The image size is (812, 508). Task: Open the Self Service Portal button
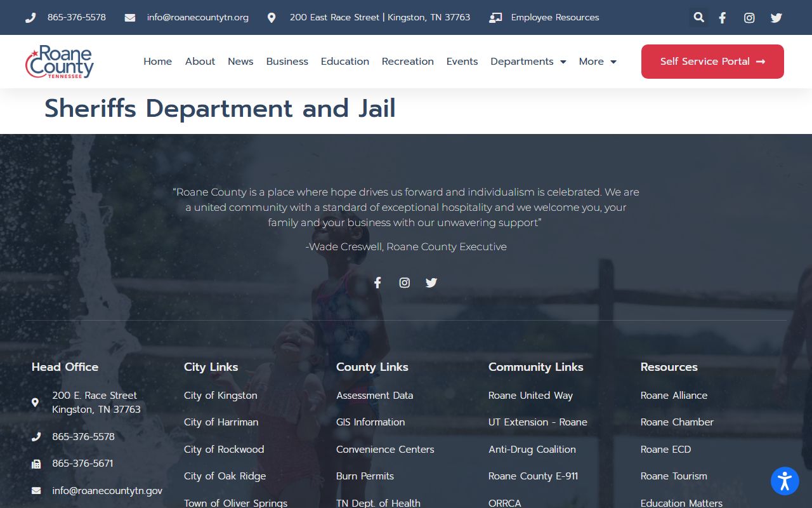pyautogui.click(x=712, y=62)
